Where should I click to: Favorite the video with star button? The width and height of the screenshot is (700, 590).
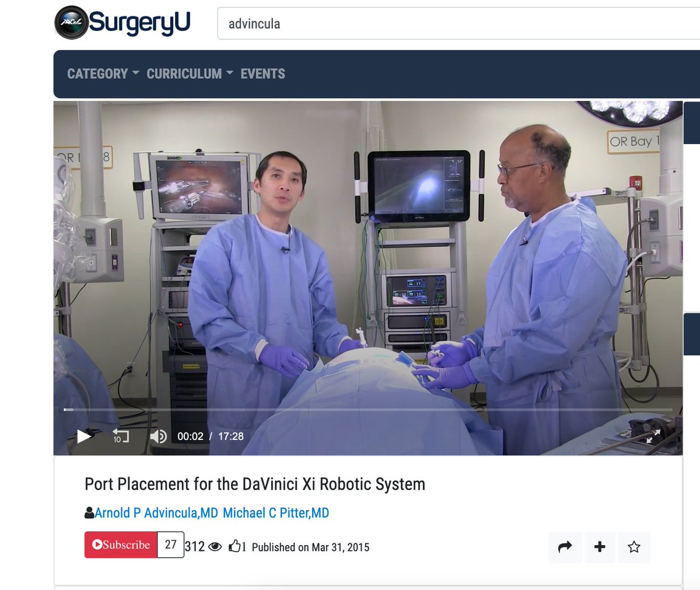pos(634,547)
